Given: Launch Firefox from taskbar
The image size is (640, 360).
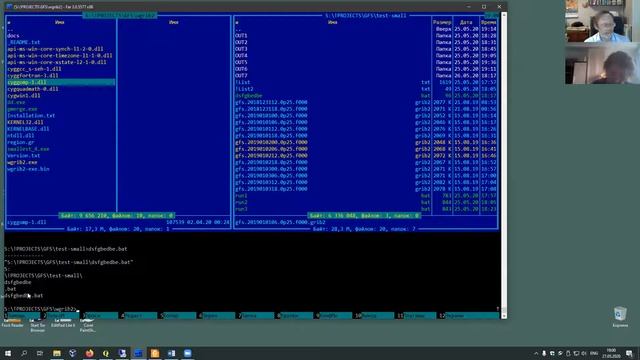Looking at the screenshot, I should click(x=89, y=353).
